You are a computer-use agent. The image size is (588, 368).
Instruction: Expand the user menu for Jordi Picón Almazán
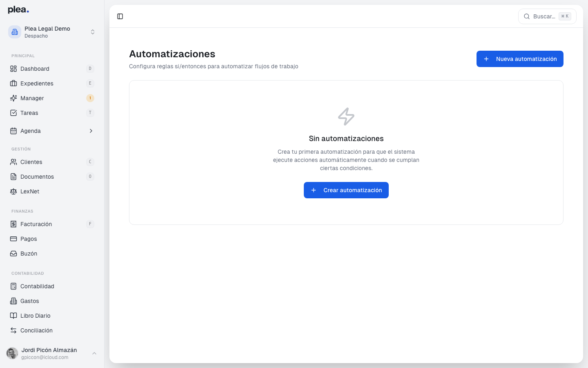tap(94, 353)
